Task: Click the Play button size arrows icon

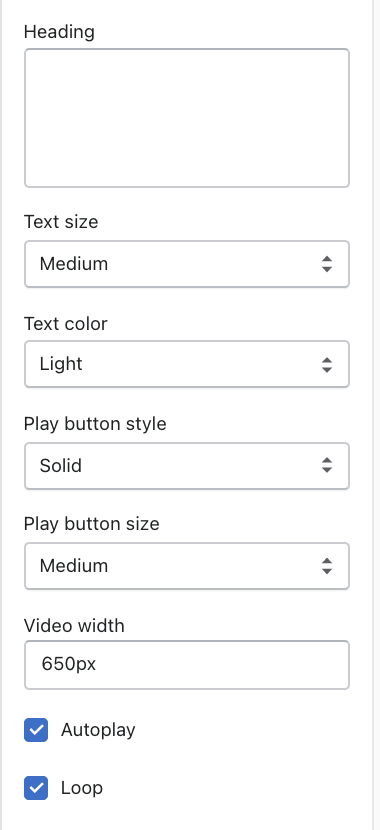Action: [x=327, y=566]
